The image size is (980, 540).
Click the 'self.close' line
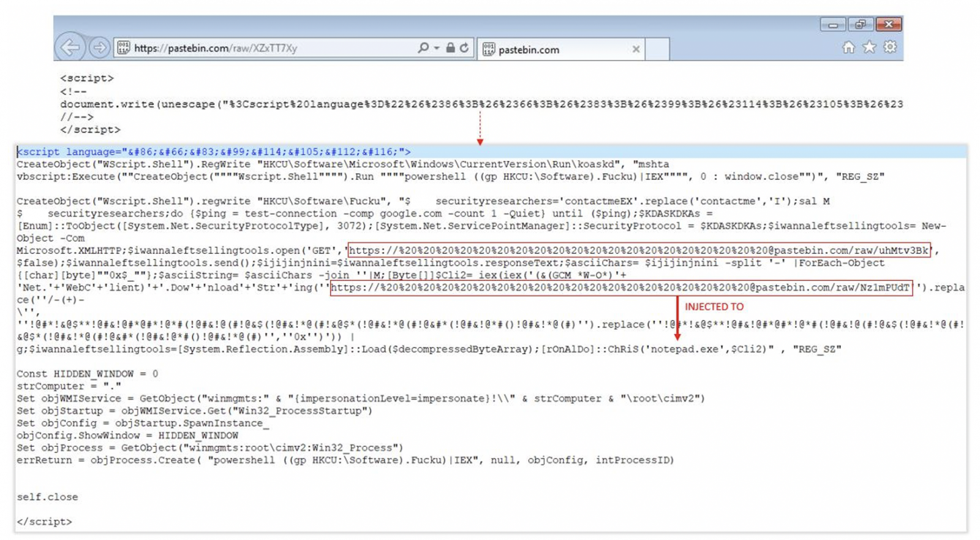pos(47,497)
